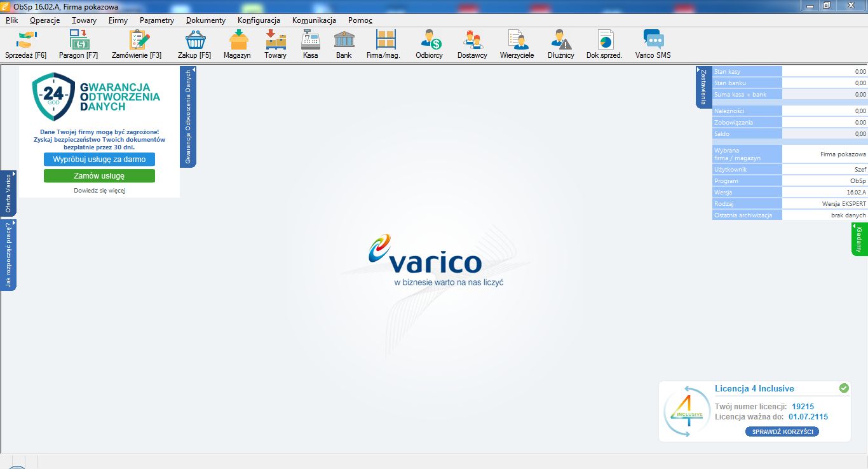
Task: Follow the Dowiedz się więcej link
Action: pyautogui.click(x=99, y=191)
